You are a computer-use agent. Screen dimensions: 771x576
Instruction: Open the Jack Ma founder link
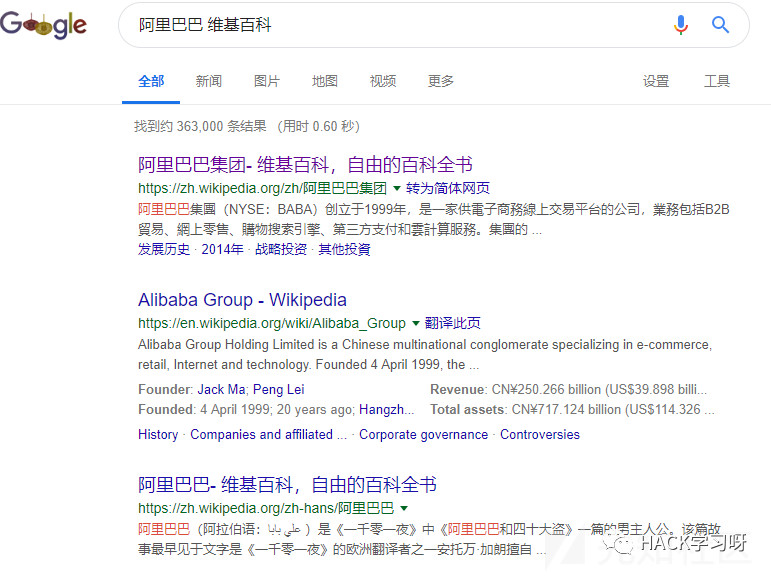click(x=221, y=390)
